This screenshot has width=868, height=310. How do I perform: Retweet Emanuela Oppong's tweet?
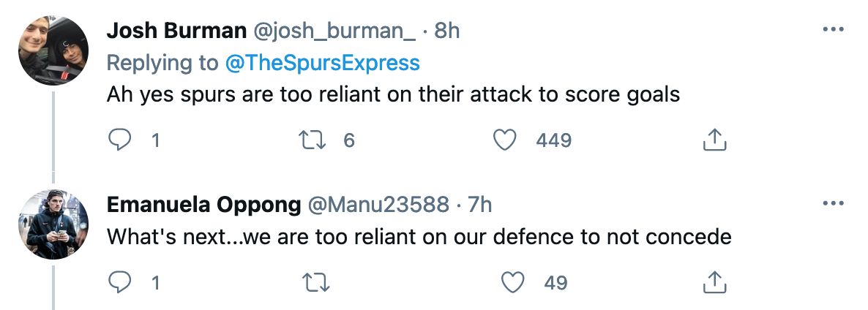[x=315, y=281]
